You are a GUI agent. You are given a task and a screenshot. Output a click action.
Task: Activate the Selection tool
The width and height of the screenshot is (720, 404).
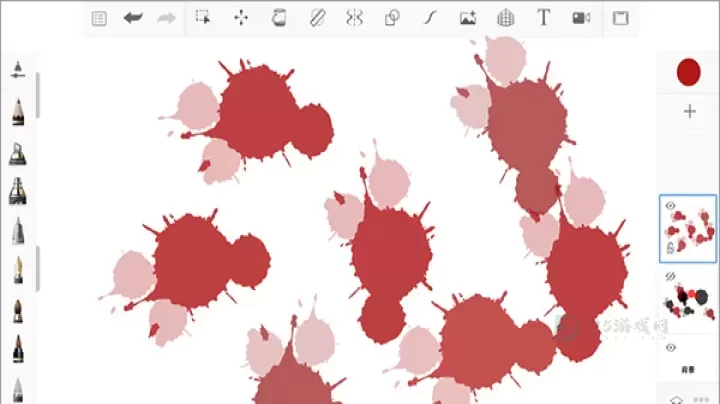203,17
